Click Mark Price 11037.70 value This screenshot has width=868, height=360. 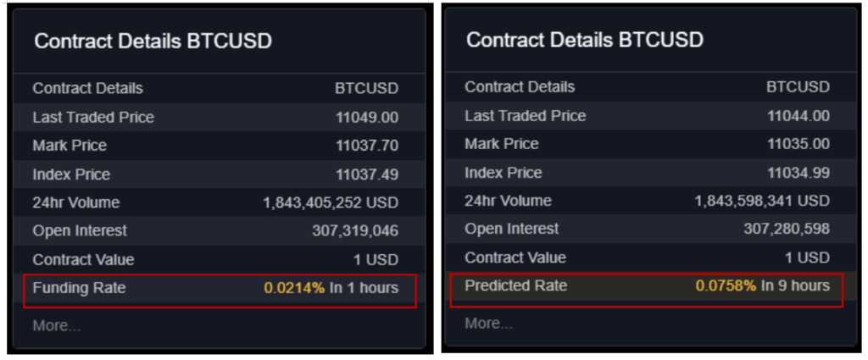tap(366, 146)
